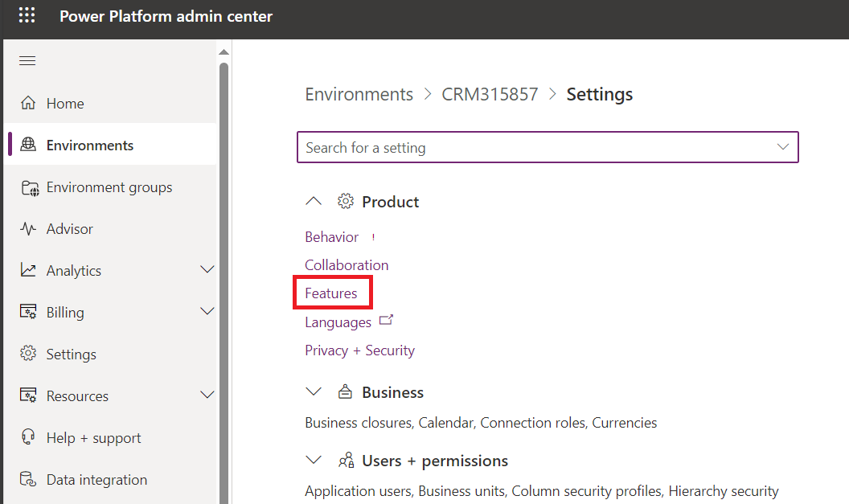Click the Business closures, Calendar summary text
849x504 pixels.
pos(481,422)
